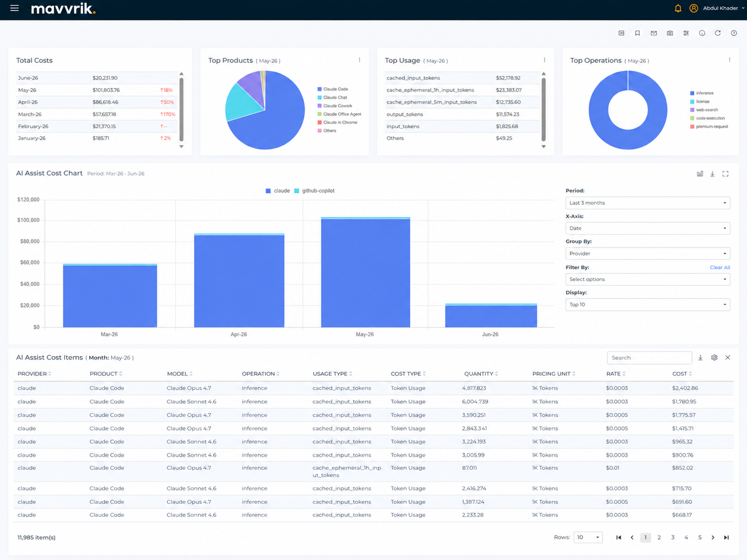Toggle the github-copilot legend entry
This screenshot has height=560, width=747.
(x=314, y=191)
